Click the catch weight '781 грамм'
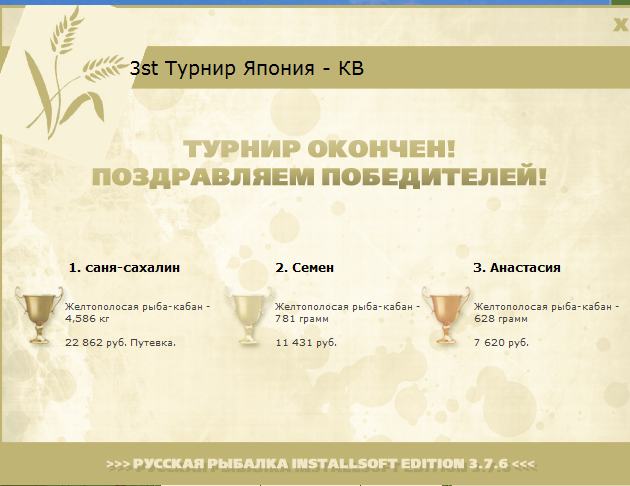The width and height of the screenshot is (630, 486). pos(302,319)
